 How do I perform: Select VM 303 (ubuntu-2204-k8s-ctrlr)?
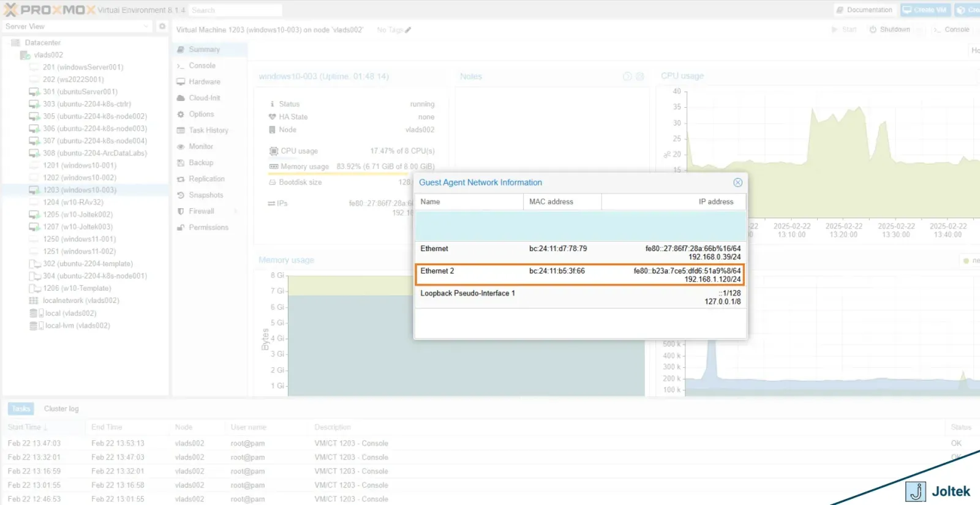(86, 104)
